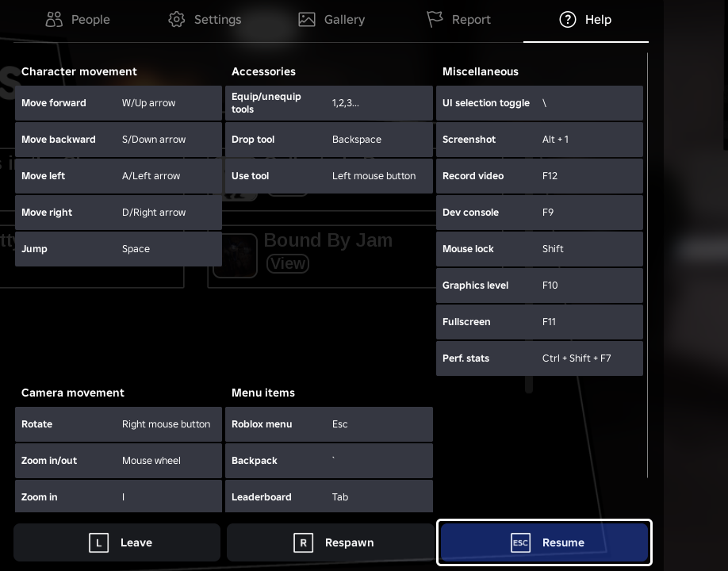Click the 'Use tool' label
728x571 pixels.
[x=251, y=176]
